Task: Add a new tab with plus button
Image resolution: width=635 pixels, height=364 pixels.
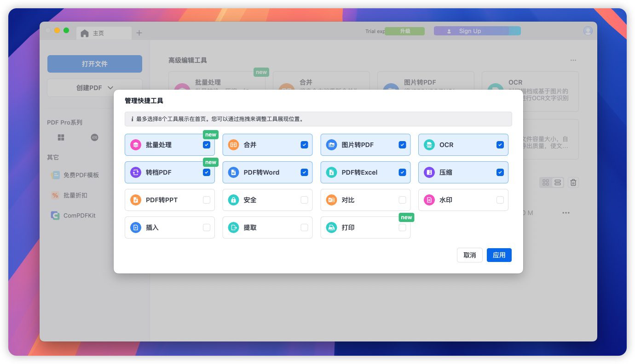Action: pyautogui.click(x=139, y=33)
